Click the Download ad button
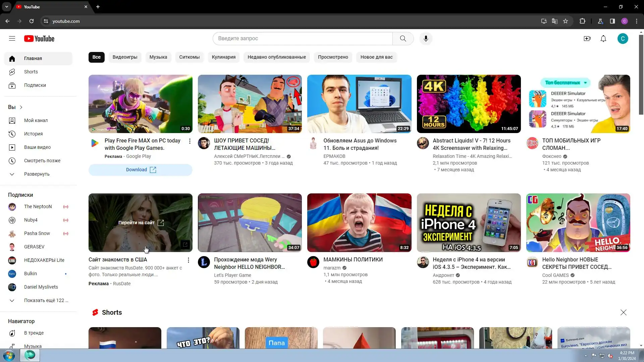Viewport: 644px width, 362px height. tap(140, 170)
